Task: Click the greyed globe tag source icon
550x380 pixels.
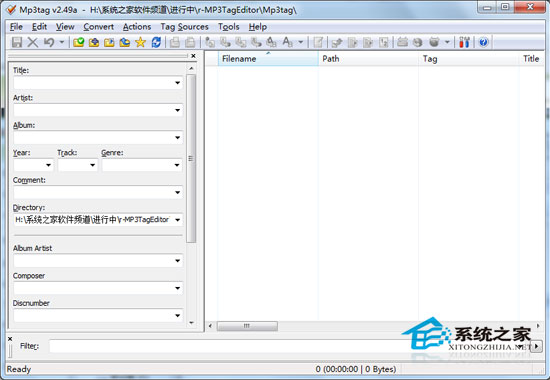Action: pyautogui.click(x=417, y=42)
